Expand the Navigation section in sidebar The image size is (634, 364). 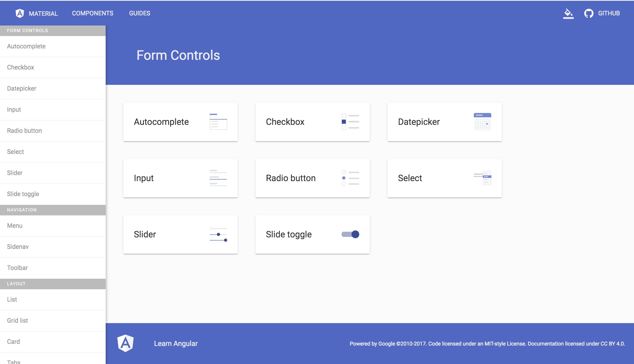[x=52, y=210]
